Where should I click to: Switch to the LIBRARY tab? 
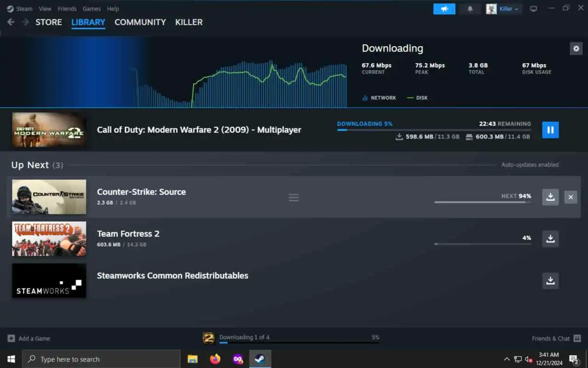(88, 22)
